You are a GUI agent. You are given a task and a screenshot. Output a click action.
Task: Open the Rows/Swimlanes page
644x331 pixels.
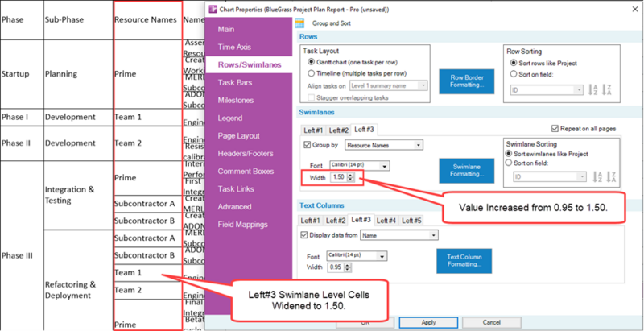click(x=250, y=65)
